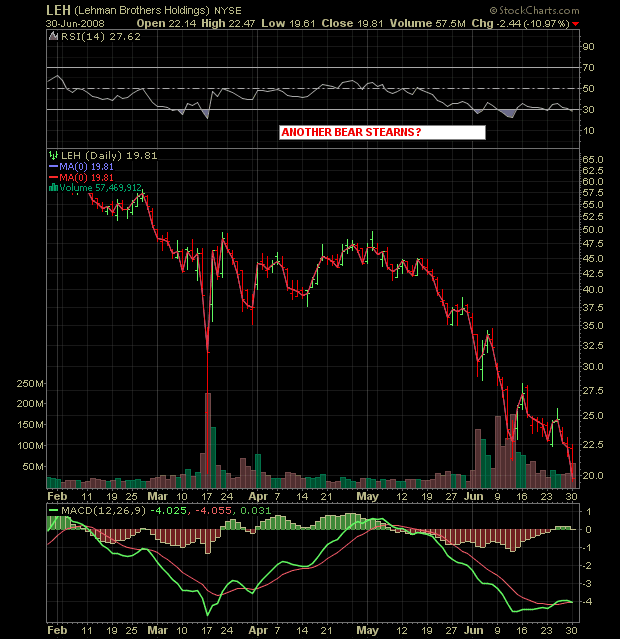The height and width of the screenshot is (639, 620).
Task: Click the price bars icon before LEH (Daily)
Action: tap(53, 155)
